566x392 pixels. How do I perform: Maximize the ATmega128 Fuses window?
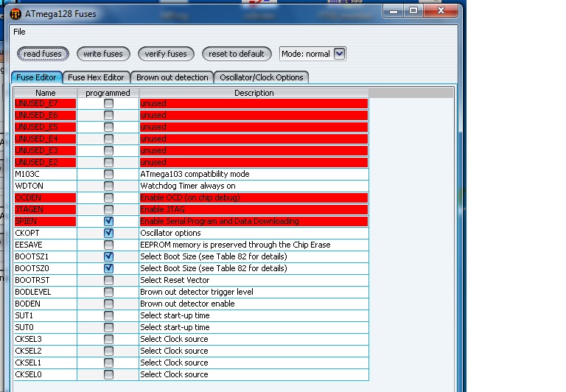pos(413,10)
